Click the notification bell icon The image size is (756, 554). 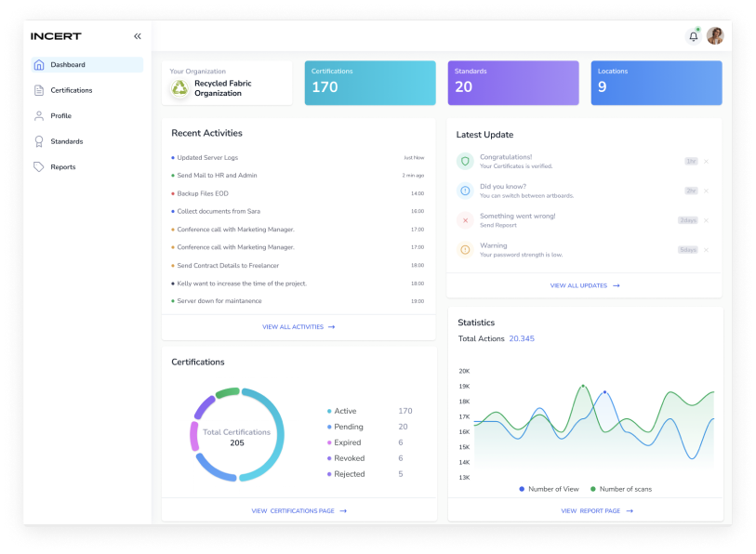point(693,36)
